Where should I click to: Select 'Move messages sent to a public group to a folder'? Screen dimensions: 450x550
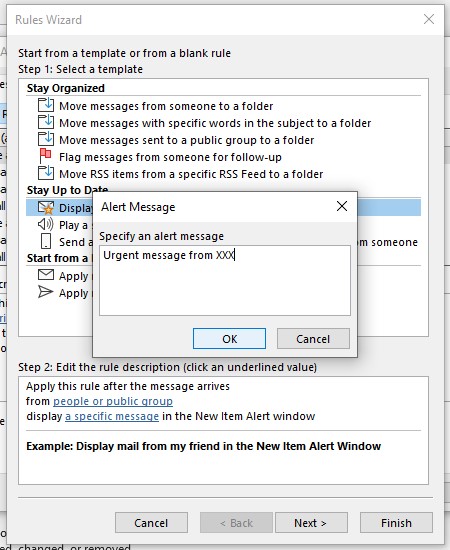(x=186, y=140)
